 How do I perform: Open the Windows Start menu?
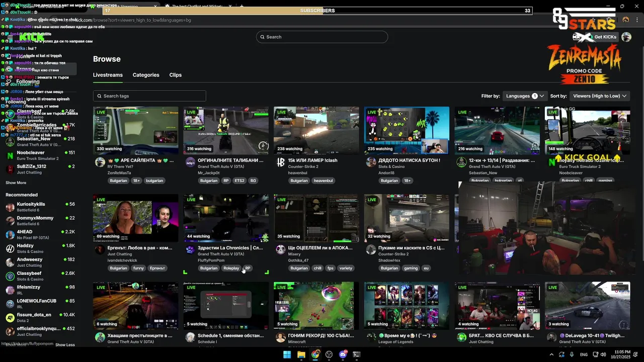287,354
